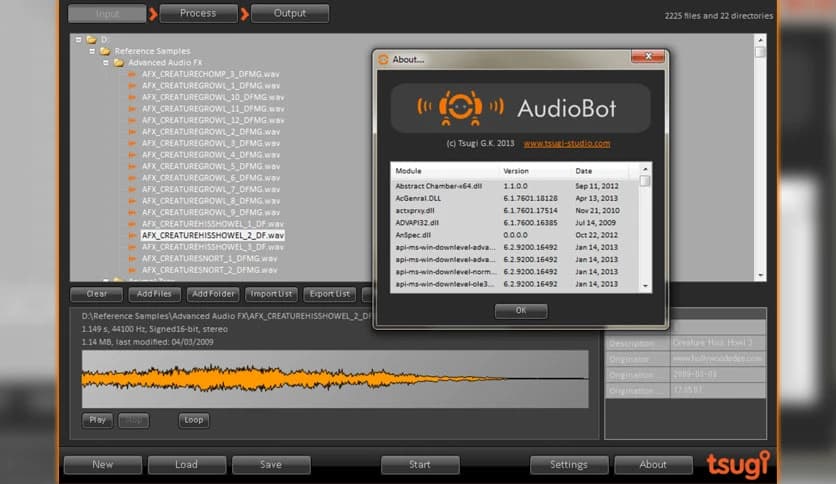The image size is (836, 484).
Task: Click file tree scroll down arrow
Action: tap(760, 276)
